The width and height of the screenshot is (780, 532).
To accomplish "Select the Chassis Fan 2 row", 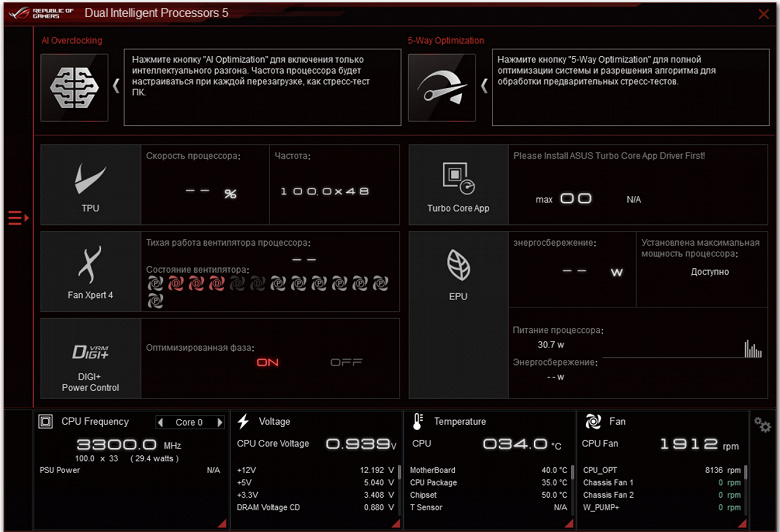I will coord(662,495).
